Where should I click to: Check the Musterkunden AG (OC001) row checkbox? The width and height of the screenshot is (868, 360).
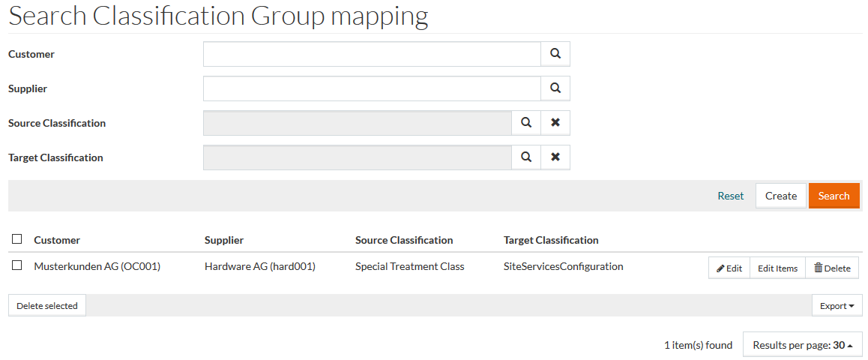17,265
